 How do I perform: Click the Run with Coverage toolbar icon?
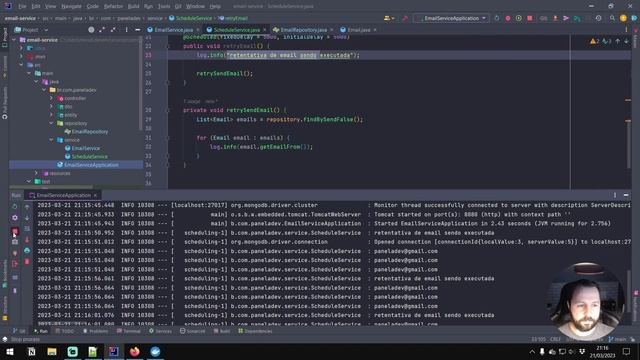tap(519, 18)
